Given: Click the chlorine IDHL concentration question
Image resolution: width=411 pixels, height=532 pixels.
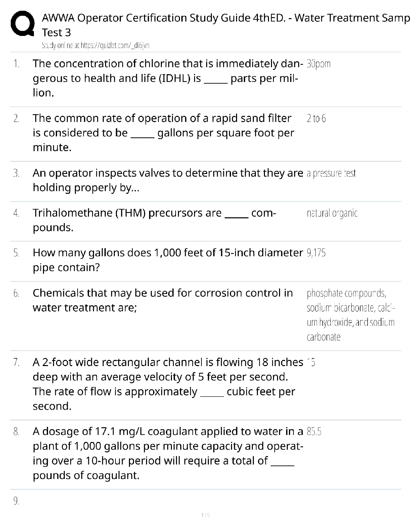Looking at the screenshot, I should click(167, 78).
